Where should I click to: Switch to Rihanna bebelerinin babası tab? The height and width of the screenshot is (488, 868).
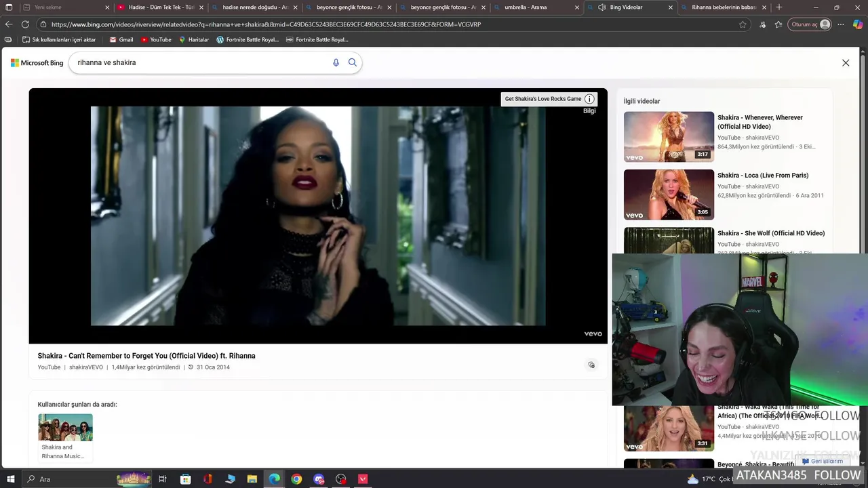click(724, 7)
